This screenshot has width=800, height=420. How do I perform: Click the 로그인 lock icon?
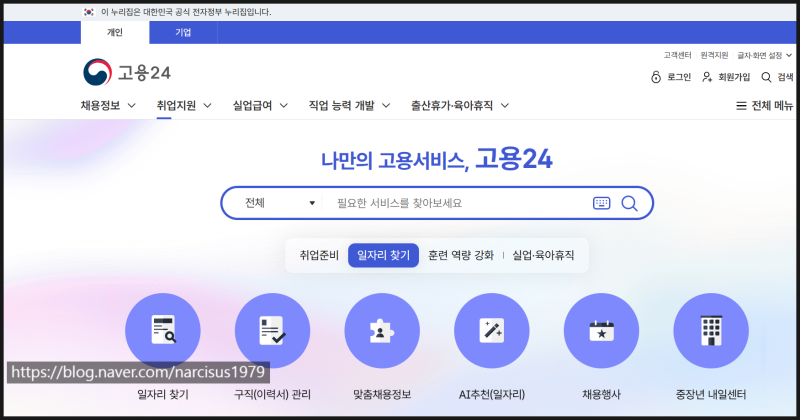pyautogui.click(x=656, y=77)
